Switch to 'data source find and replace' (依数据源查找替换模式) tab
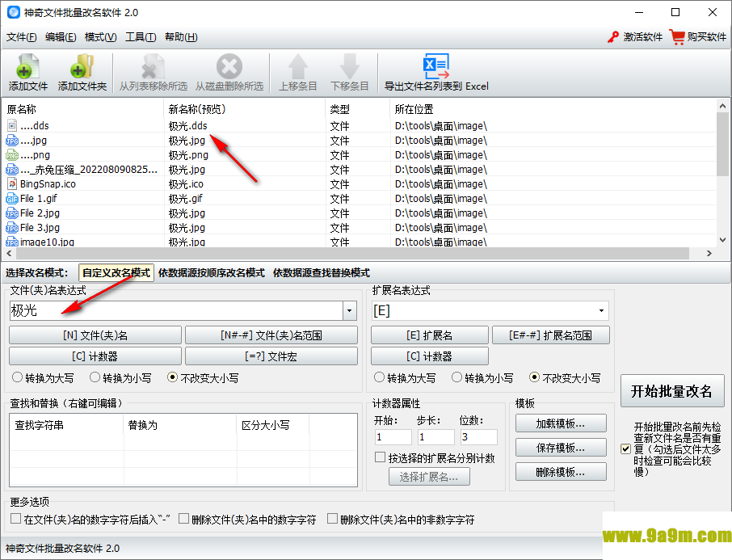Viewport: 732px width, 560px height. pyautogui.click(x=322, y=273)
